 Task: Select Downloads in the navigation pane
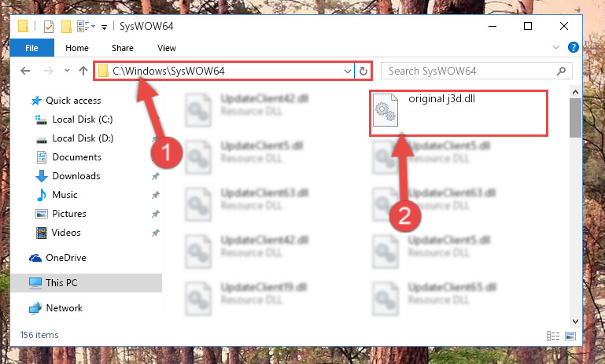pyautogui.click(x=76, y=176)
